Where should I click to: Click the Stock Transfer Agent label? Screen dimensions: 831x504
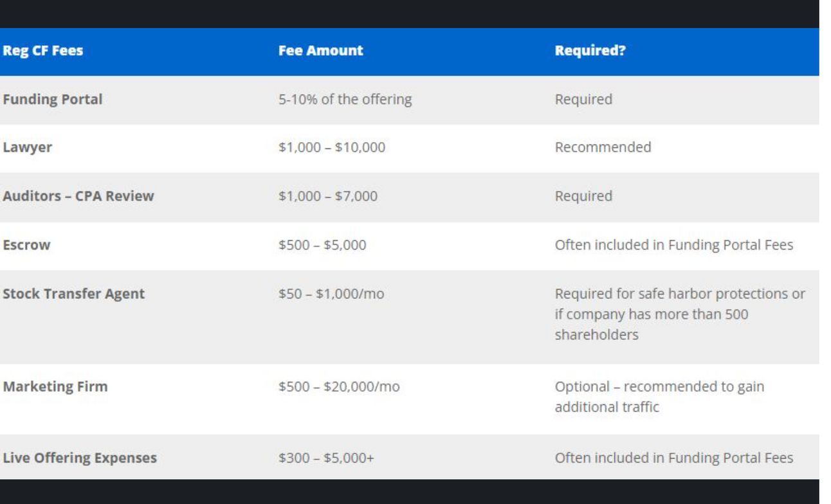pos(73,294)
